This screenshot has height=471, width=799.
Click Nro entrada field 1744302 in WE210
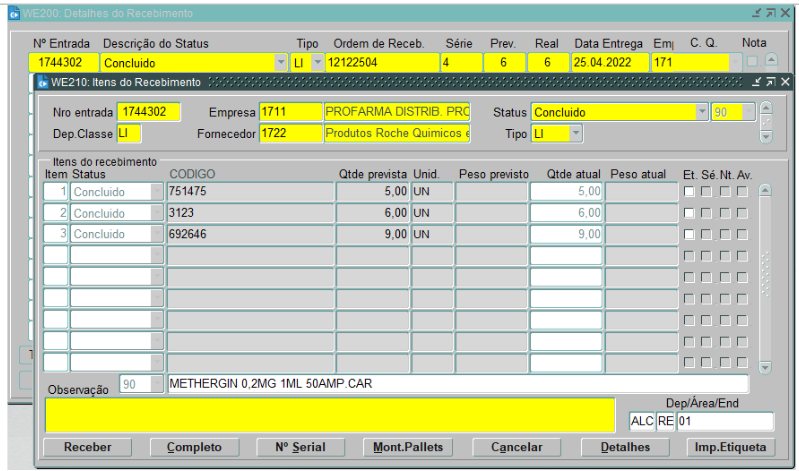pyautogui.click(x=148, y=112)
